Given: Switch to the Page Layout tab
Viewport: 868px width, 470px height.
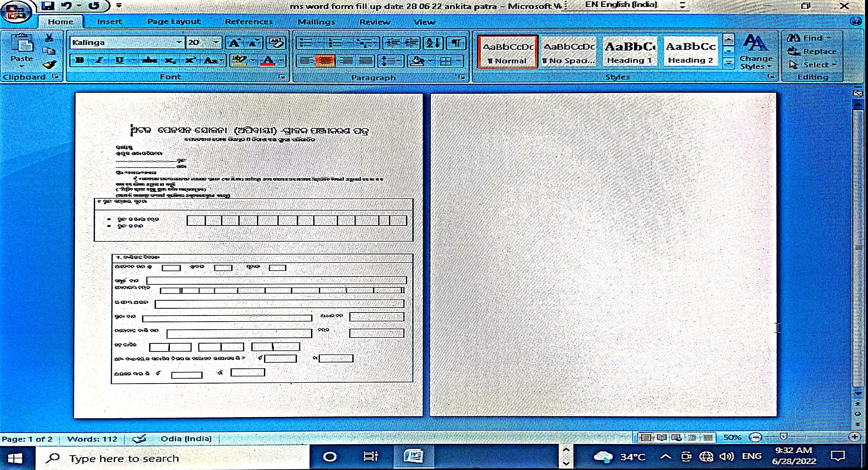Looking at the screenshot, I should (174, 22).
